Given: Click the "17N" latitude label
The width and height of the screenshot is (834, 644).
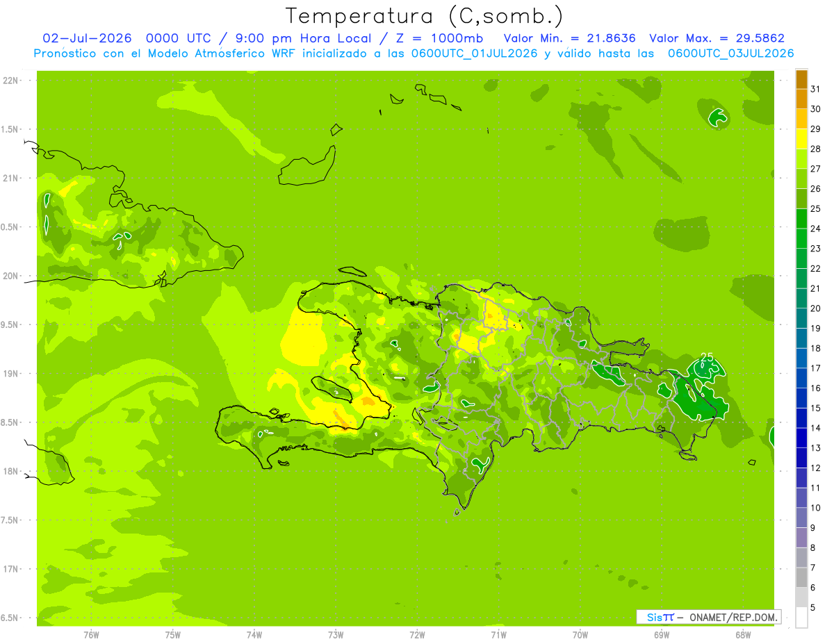Looking at the screenshot, I should click(x=12, y=570).
